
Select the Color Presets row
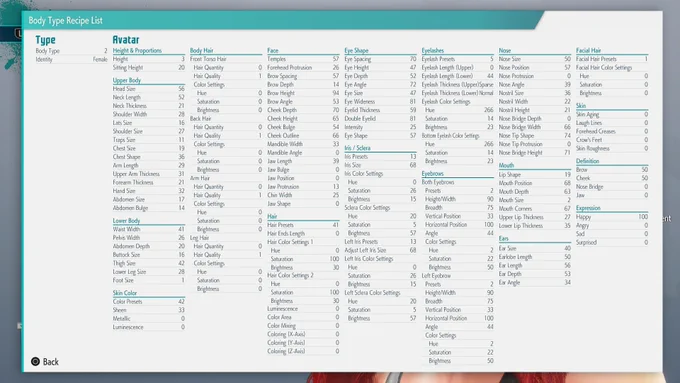(x=149, y=302)
